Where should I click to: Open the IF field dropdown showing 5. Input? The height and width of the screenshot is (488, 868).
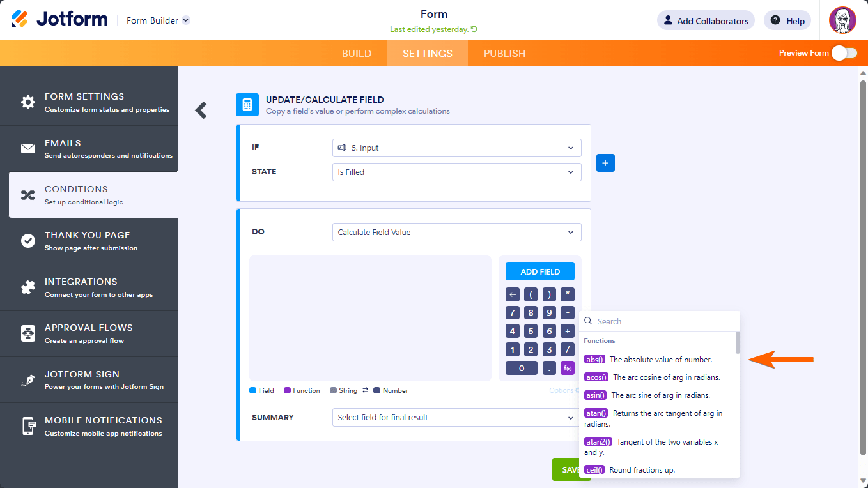pos(456,148)
